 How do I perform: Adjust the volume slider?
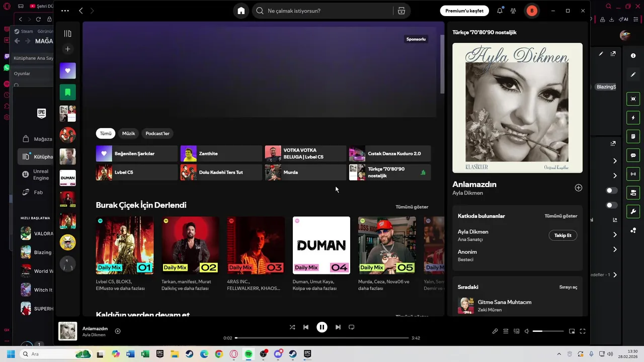click(548, 331)
